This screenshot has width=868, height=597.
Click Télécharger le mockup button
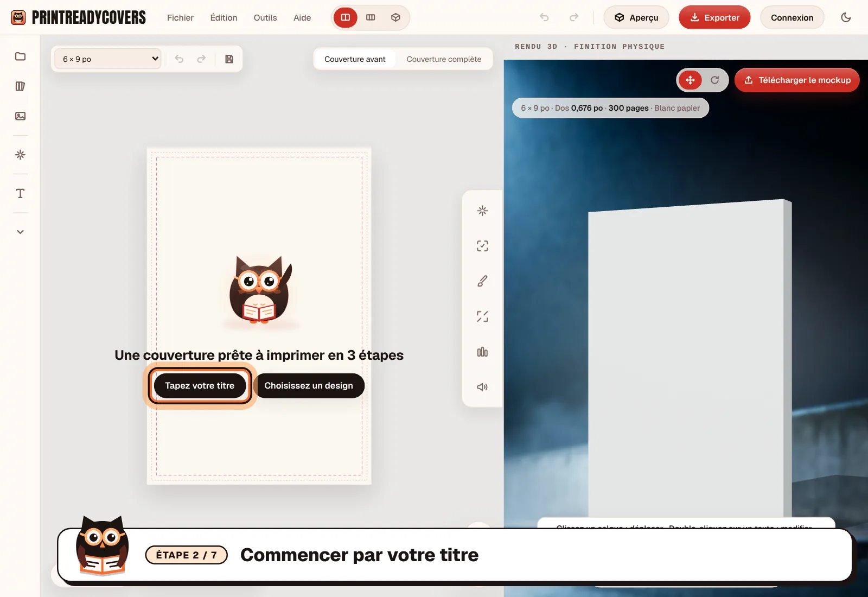[x=797, y=80]
